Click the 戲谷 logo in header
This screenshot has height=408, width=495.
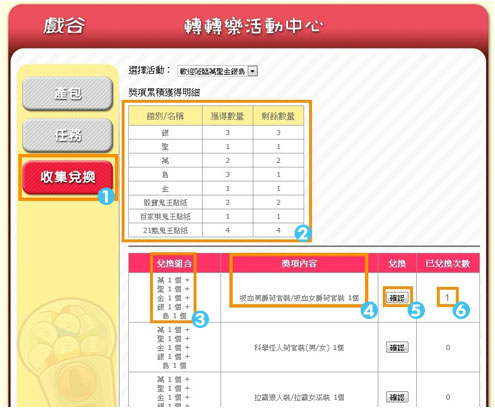64,26
